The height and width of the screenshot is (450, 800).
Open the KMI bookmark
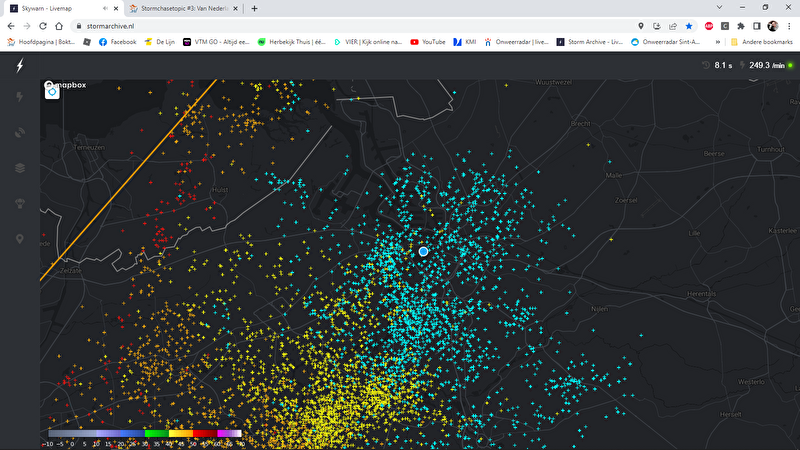465,42
